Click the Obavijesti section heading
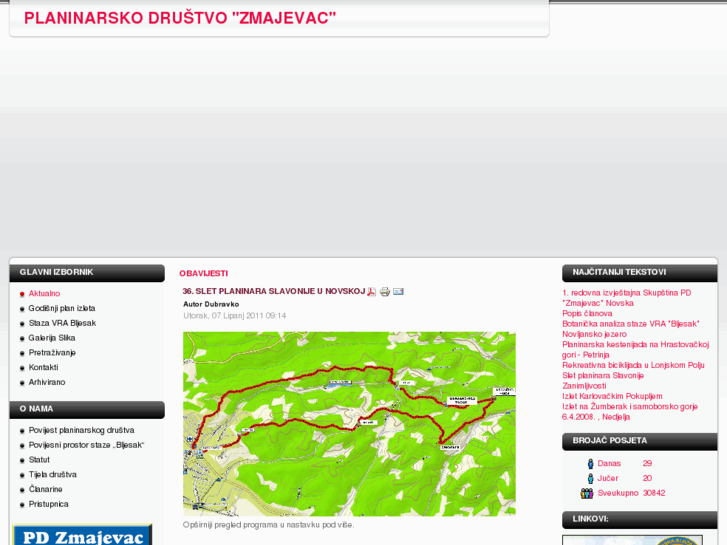Viewport: 727px width, 545px height. [204, 274]
